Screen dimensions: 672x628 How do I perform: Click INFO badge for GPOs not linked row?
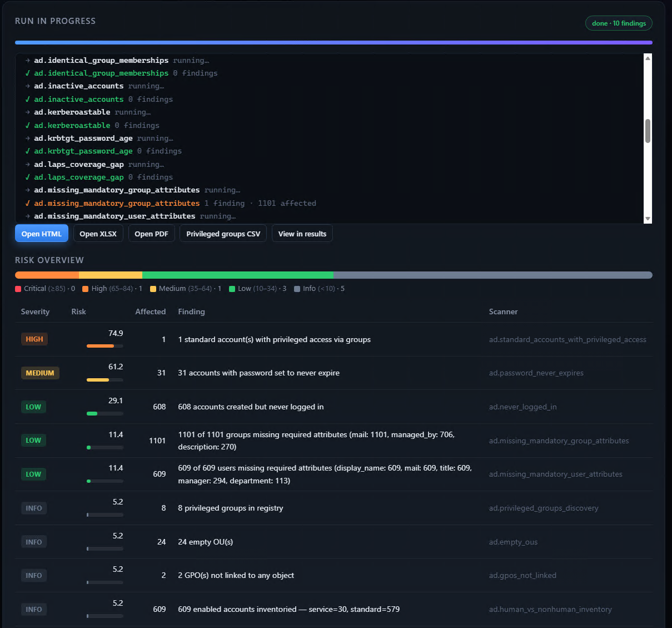34,576
